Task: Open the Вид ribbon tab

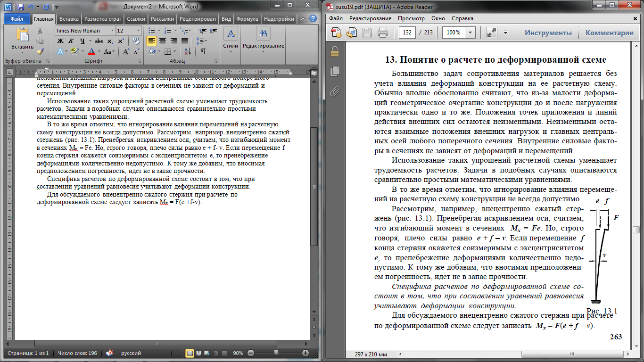Action: click(x=226, y=19)
